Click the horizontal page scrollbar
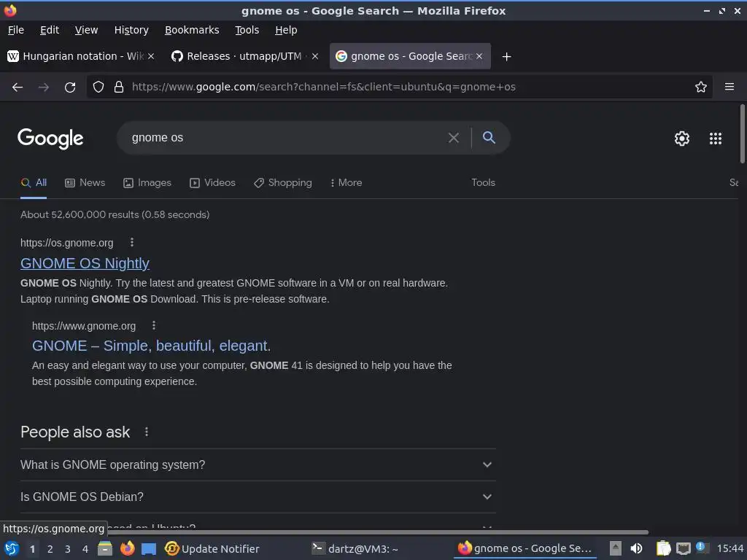Viewport: 747px width, 560px height. (376, 532)
